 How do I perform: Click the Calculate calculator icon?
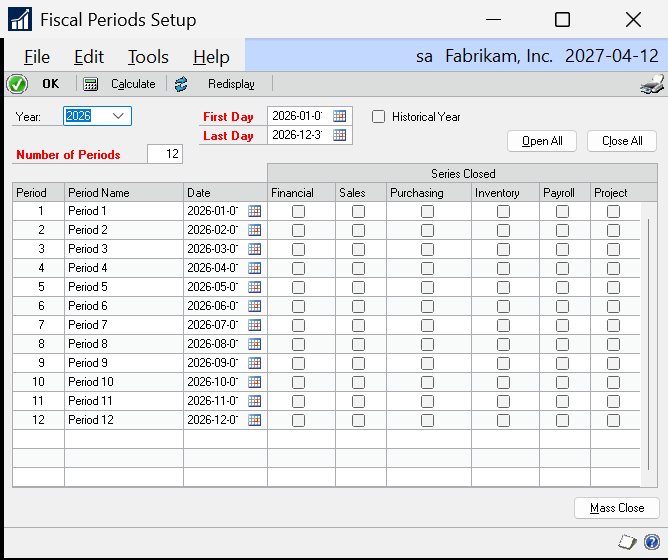coord(91,84)
